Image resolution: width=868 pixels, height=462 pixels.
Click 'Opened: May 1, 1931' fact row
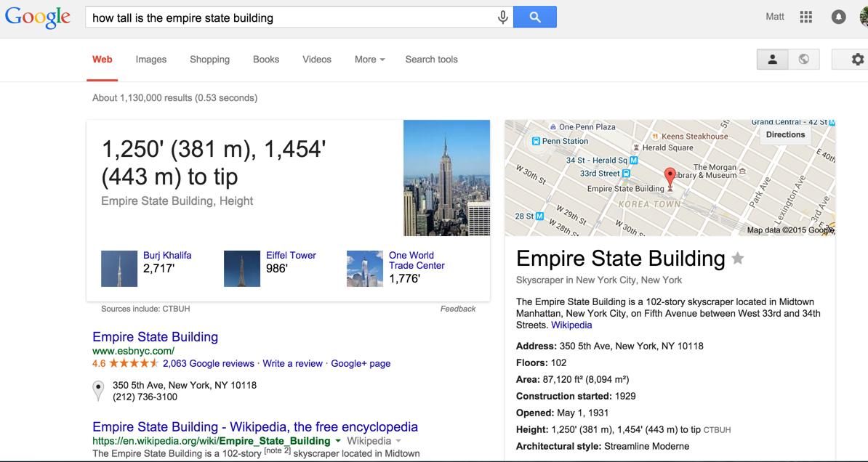(x=562, y=413)
